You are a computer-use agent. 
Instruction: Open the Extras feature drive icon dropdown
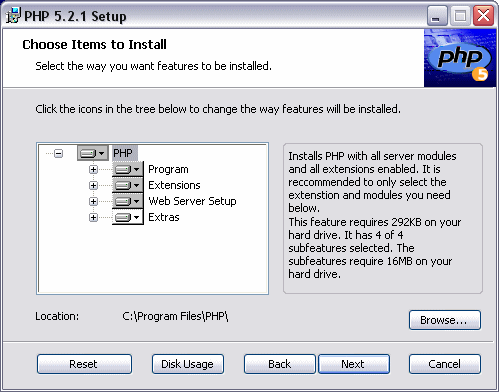128,217
